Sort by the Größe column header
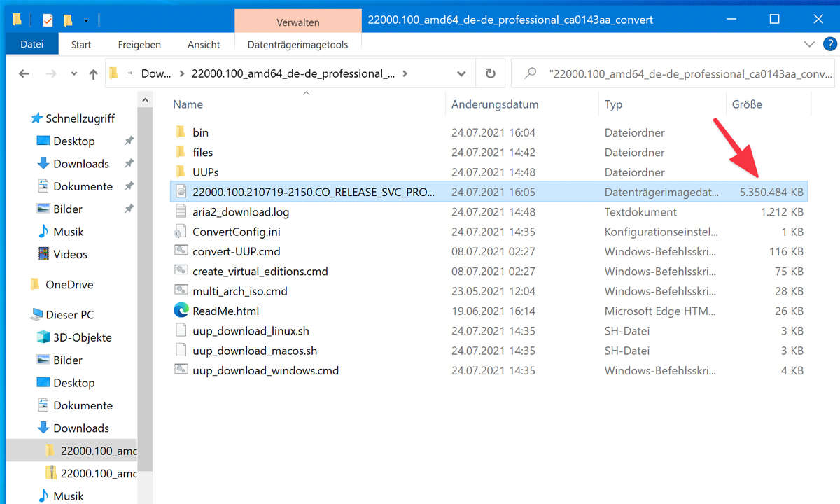The width and height of the screenshot is (840, 504). click(747, 104)
